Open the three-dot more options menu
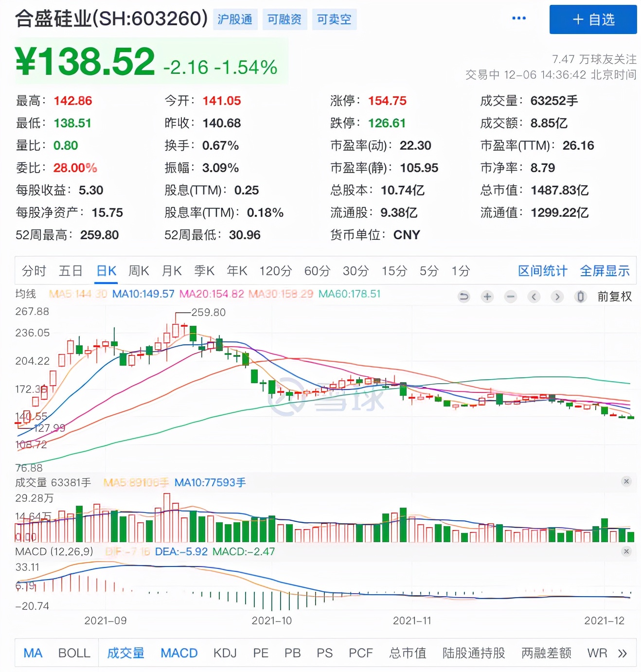 tap(519, 18)
